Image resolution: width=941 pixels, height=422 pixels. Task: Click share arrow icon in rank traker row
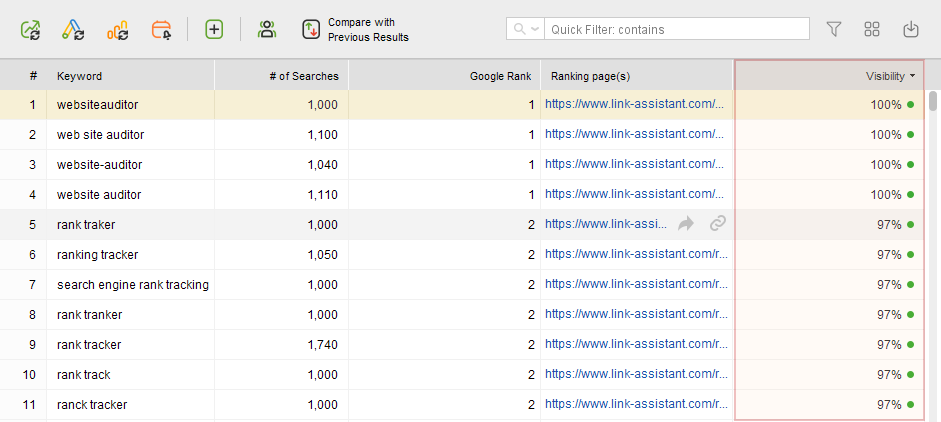click(x=686, y=225)
